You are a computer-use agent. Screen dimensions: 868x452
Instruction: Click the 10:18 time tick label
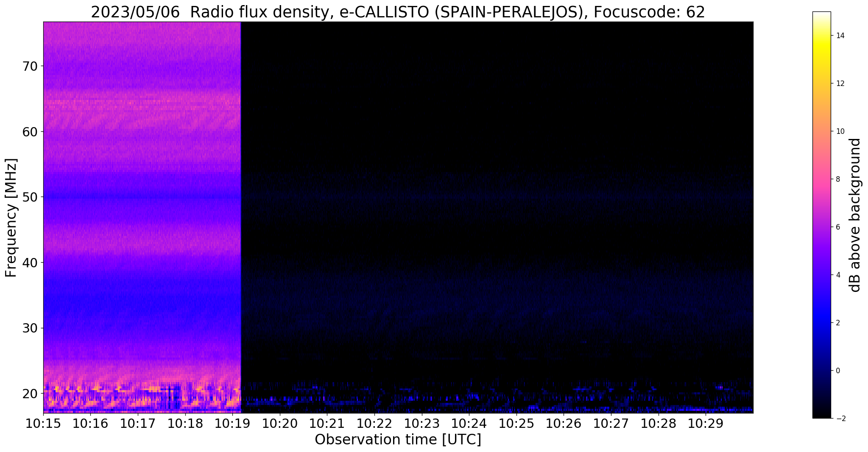185,423
